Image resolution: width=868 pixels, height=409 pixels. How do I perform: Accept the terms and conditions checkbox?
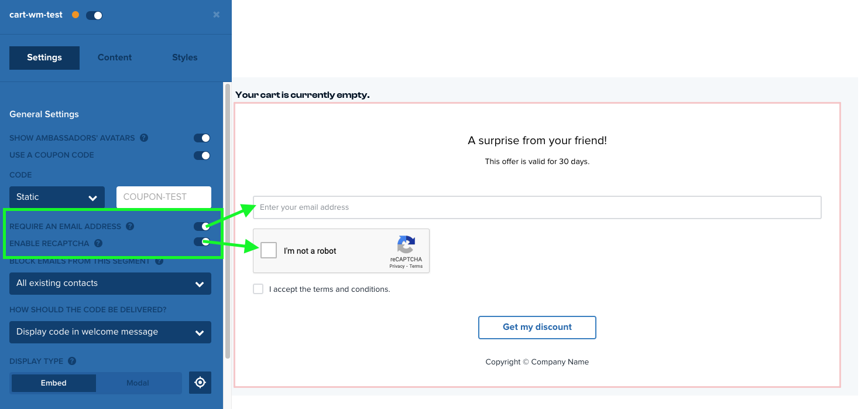(258, 289)
